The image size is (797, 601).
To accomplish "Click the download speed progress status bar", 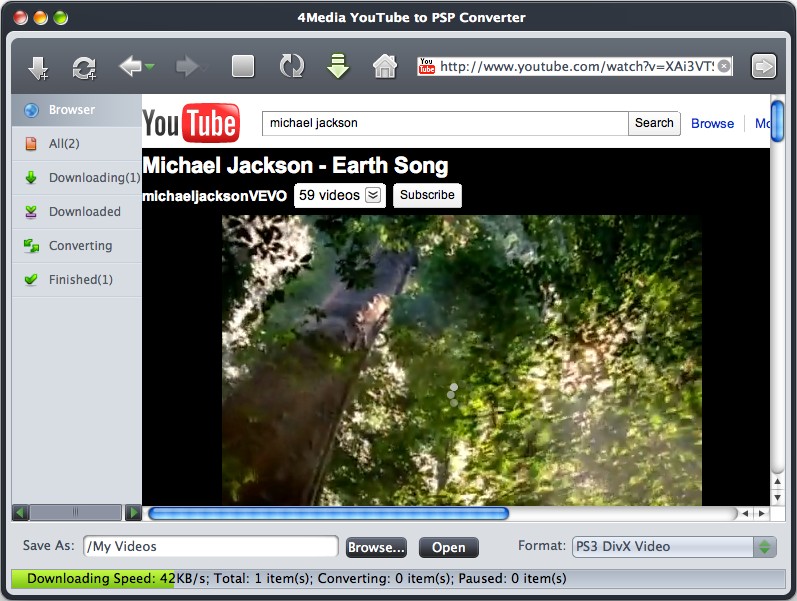I will tap(398, 579).
